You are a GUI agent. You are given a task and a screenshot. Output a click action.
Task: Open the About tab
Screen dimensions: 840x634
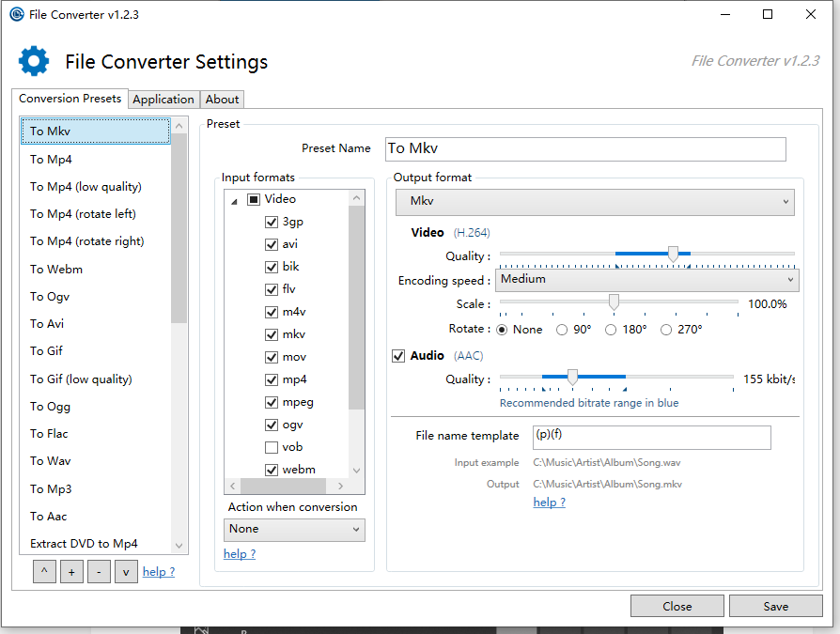(222, 99)
